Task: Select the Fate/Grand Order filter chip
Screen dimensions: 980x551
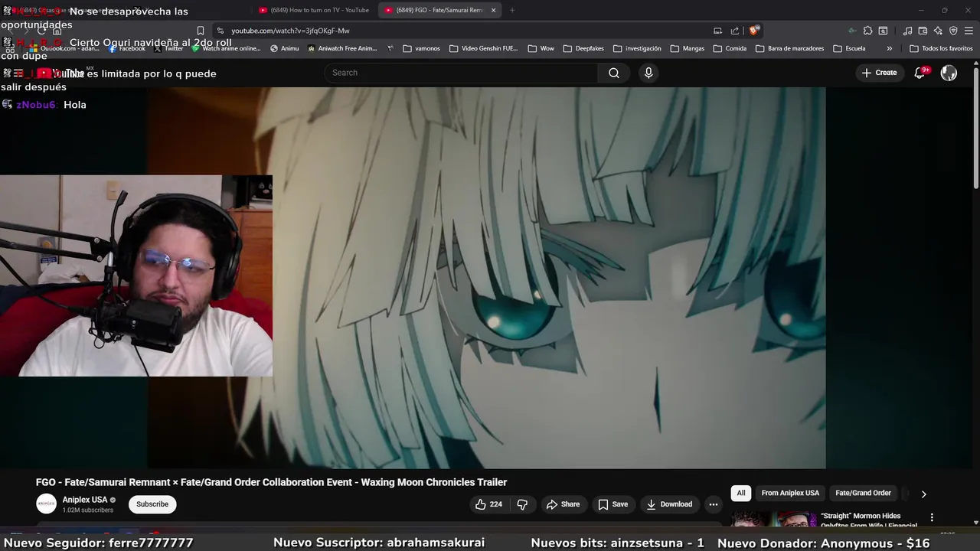Action: coord(863,493)
